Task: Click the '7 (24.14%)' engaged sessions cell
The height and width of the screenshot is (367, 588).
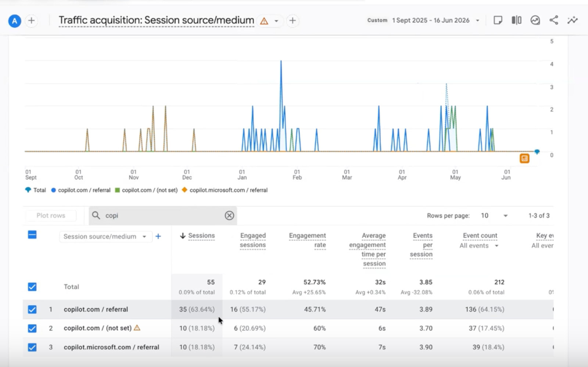Action: 250,347
